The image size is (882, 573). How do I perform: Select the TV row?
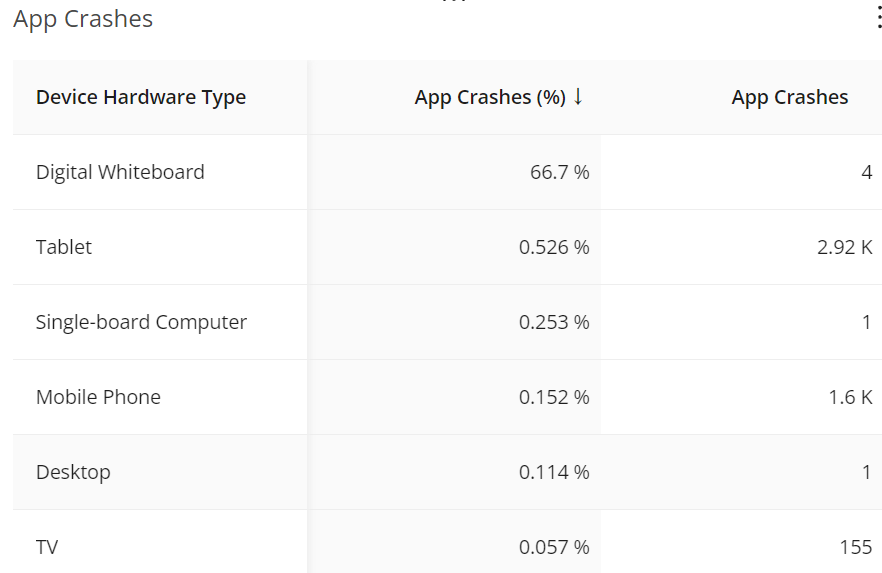47,547
